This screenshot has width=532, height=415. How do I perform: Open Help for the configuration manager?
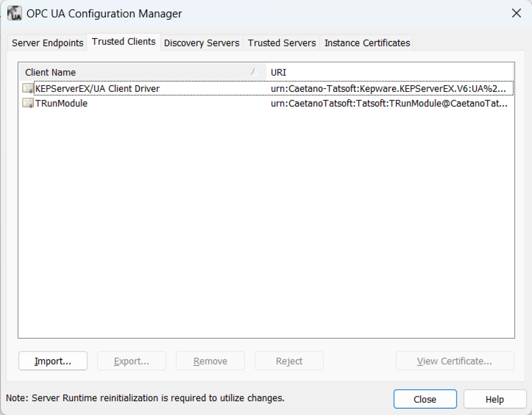click(494, 399)
